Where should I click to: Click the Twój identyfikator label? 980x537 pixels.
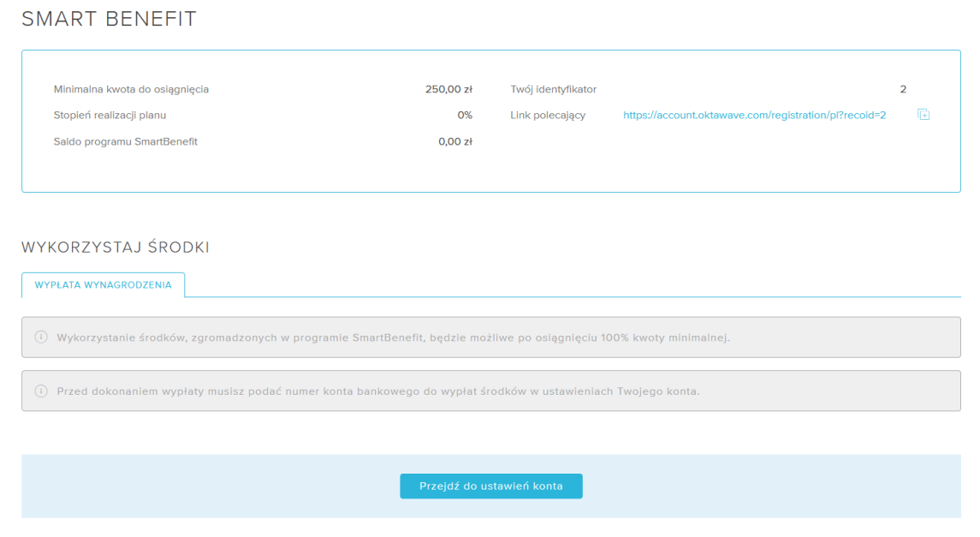pyautogui.click(x=553, y=89)
